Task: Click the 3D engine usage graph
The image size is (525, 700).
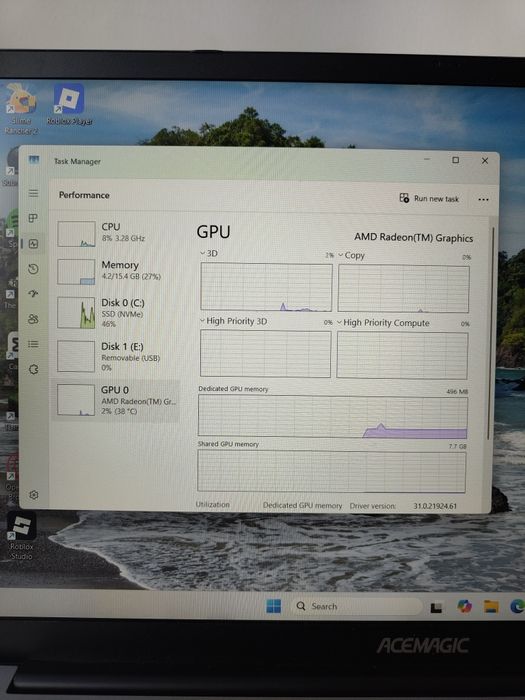Action: [267, 287]
